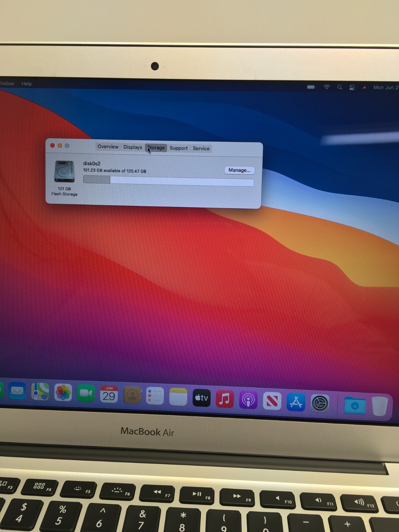This screenshot has width=399, height=532.
Task: Click the 101.23 GB available text
Action: click(115, 171)
